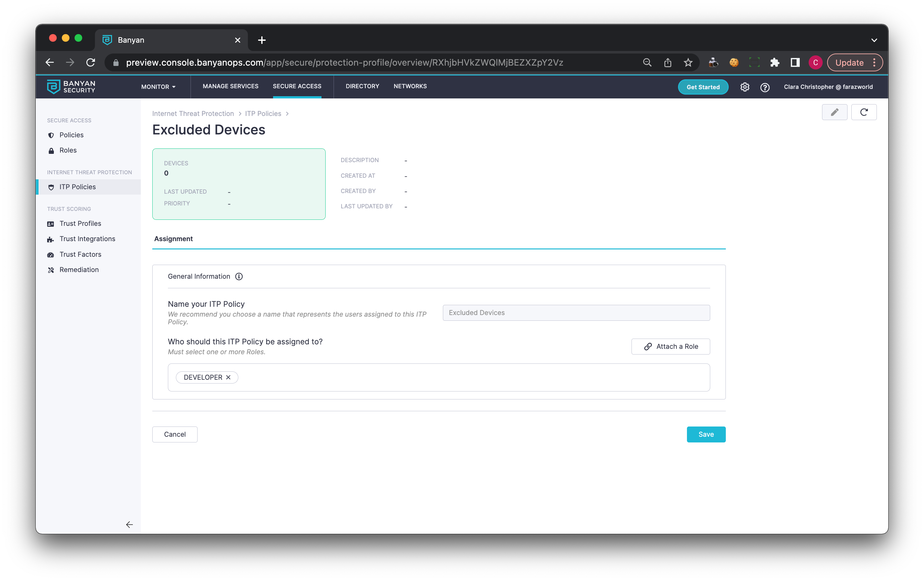Open the help question mark icon

[x=764, y=87]
